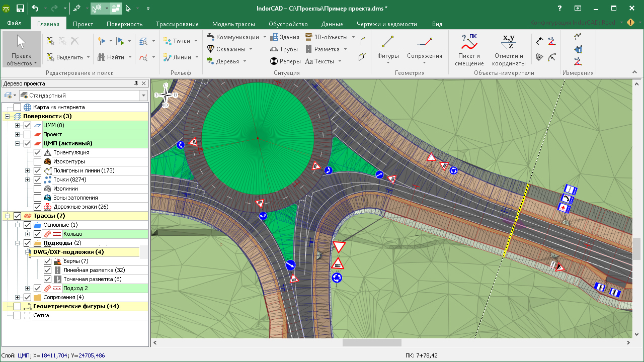This screenshot has width=644, height=362.
Task: Open the Разметка road marking tool
Action: tap(322, 49)
